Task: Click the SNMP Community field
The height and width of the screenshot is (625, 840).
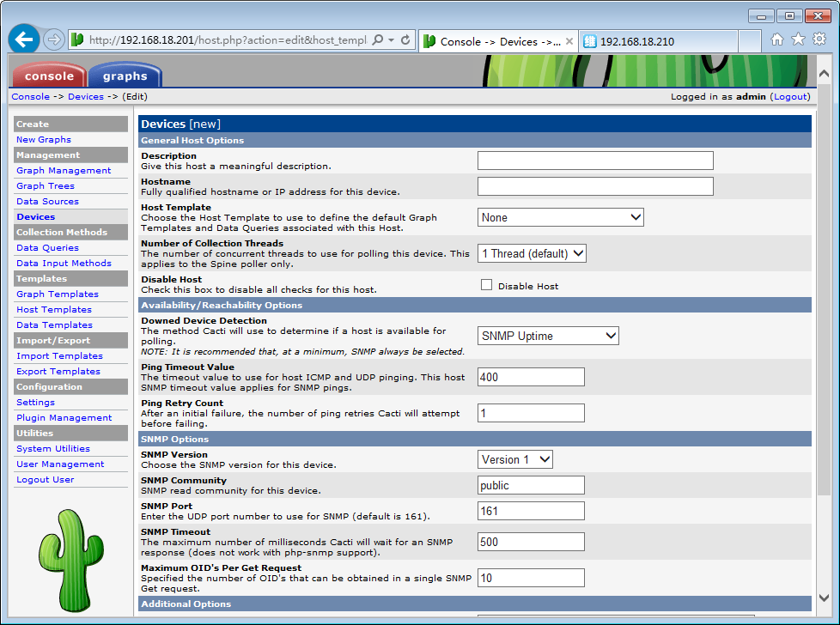Action: (x=531, y=485)
